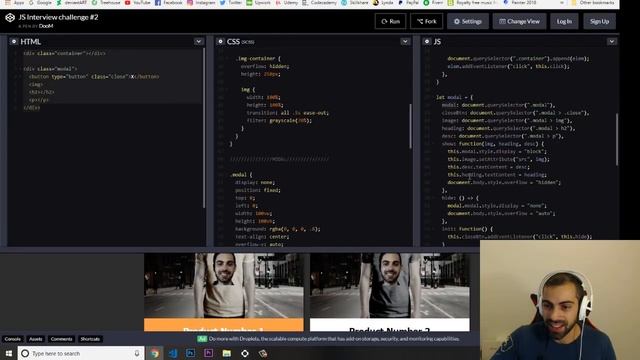
Task: Click the Facebook bookmark
Action: (x=169, y=2)
